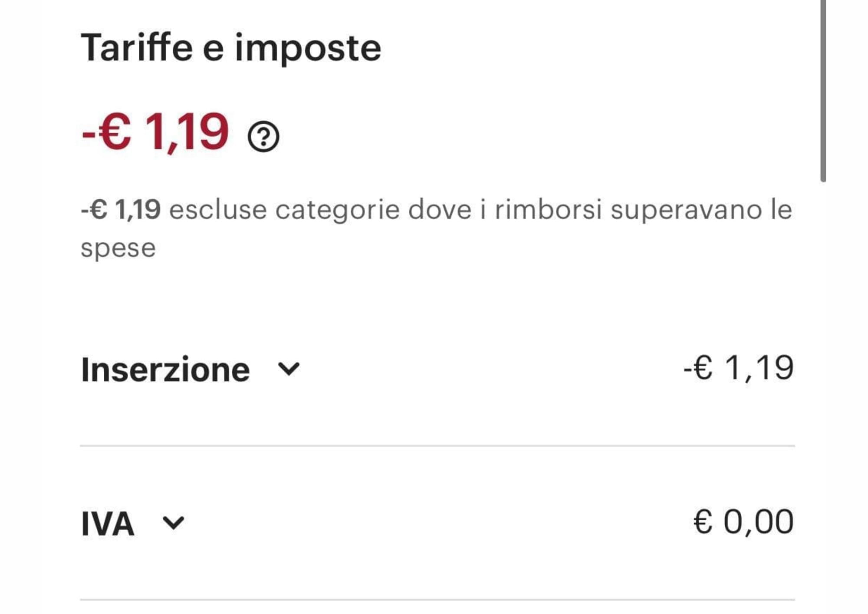Click the word 'imposte' in heading

tap(308, 48)
